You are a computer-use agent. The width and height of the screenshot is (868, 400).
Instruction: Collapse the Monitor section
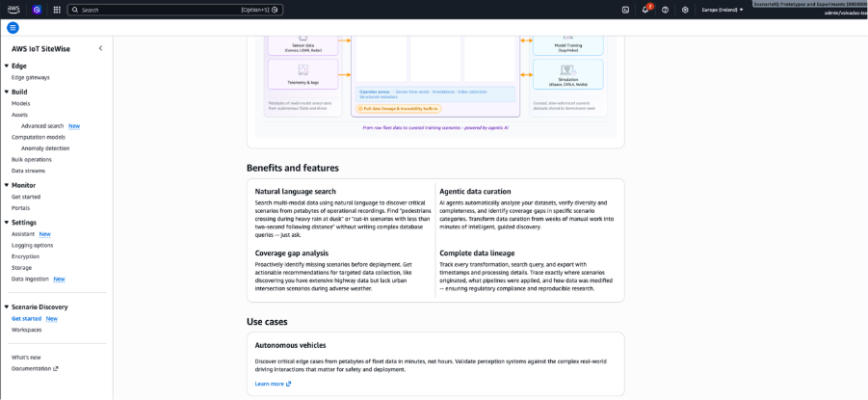7,186
